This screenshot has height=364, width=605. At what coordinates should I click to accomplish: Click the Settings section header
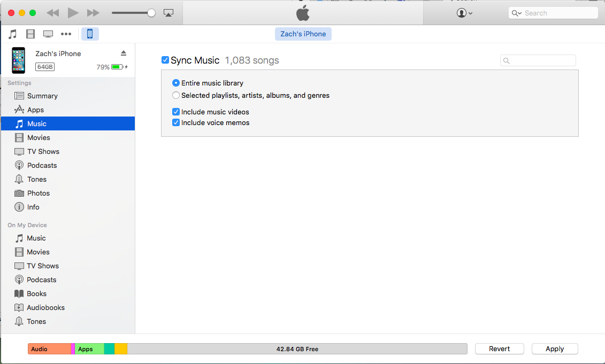(x=19, y=83)
